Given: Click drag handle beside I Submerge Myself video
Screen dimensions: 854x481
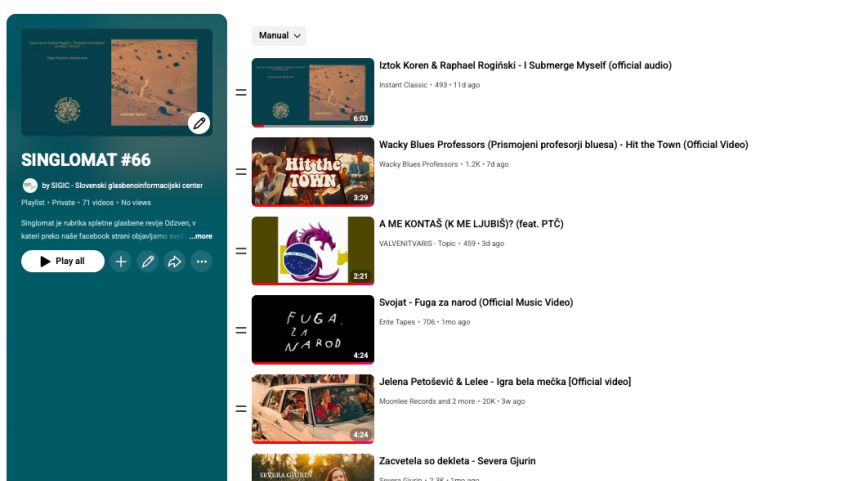Looking at the screenshot, I should [241, 93].
